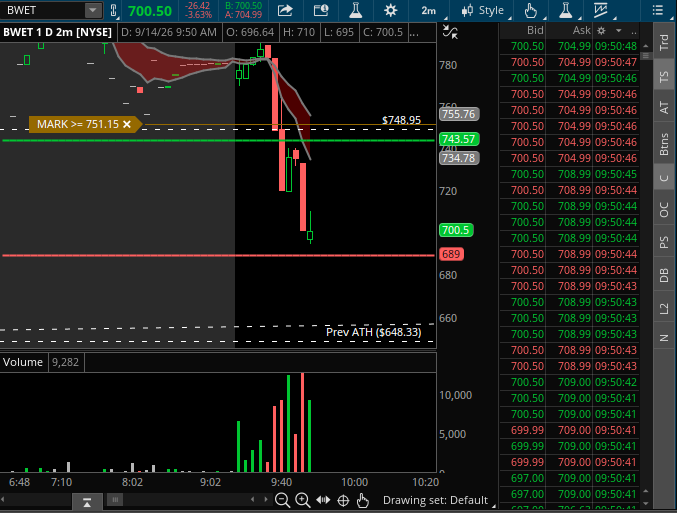Click the 9,282 volume value

tap(66, 362)
